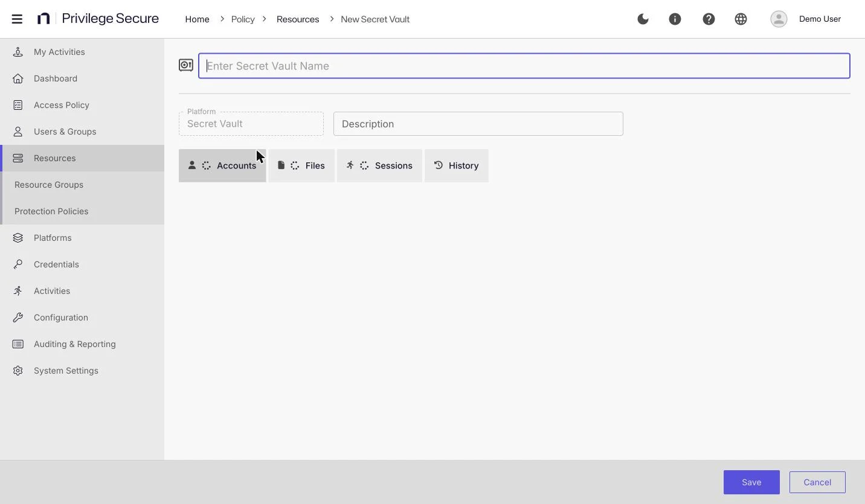The height and width of the screenshot is (504, 865).
Task: Click the Resources sidebar icon
Action: [x=18, y=158]
